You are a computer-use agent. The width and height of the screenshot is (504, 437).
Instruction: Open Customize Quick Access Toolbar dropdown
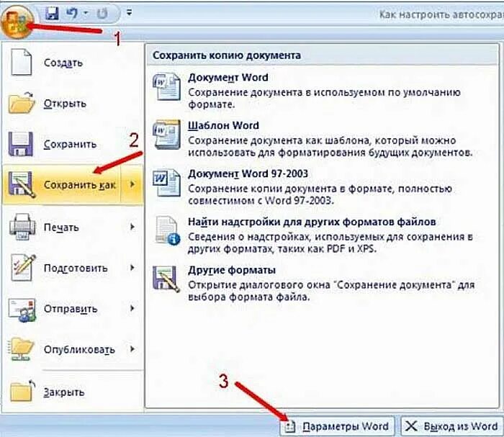pyautogui.click(x=129, y=13)
